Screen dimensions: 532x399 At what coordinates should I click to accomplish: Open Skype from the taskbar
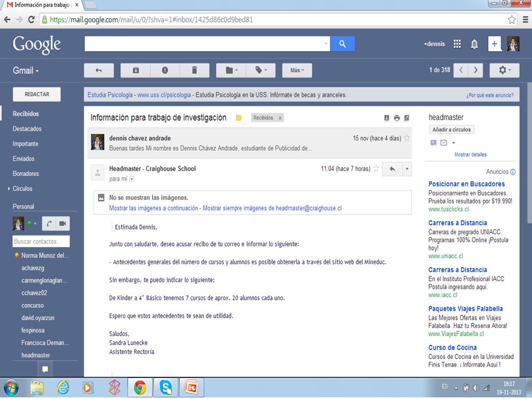click(166, 387)
